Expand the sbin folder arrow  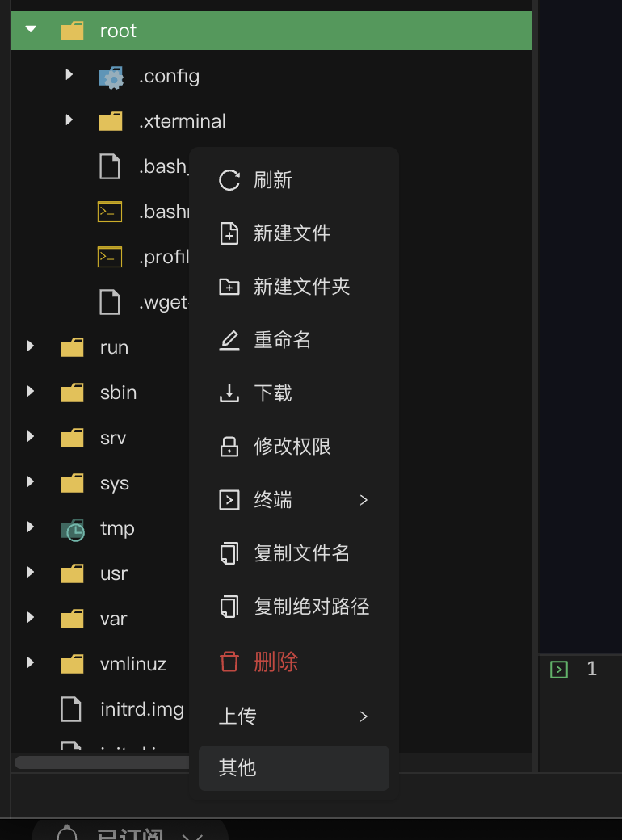pos(30,391)
